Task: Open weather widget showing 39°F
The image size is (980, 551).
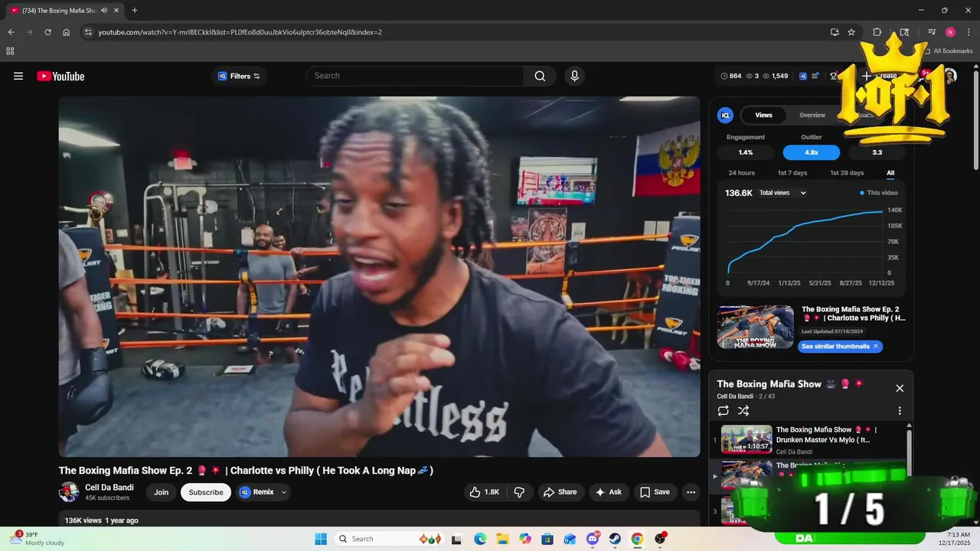Action: (x=38, y=539)
